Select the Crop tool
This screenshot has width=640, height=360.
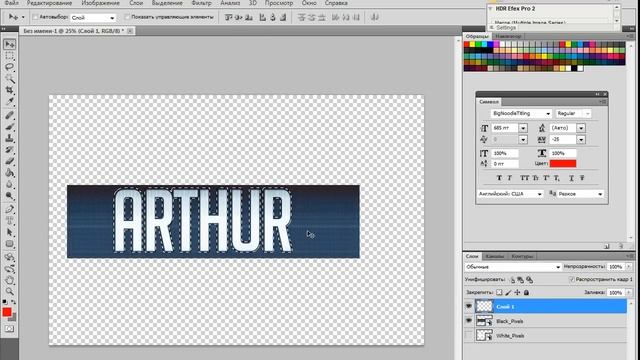tap(9, 90)
